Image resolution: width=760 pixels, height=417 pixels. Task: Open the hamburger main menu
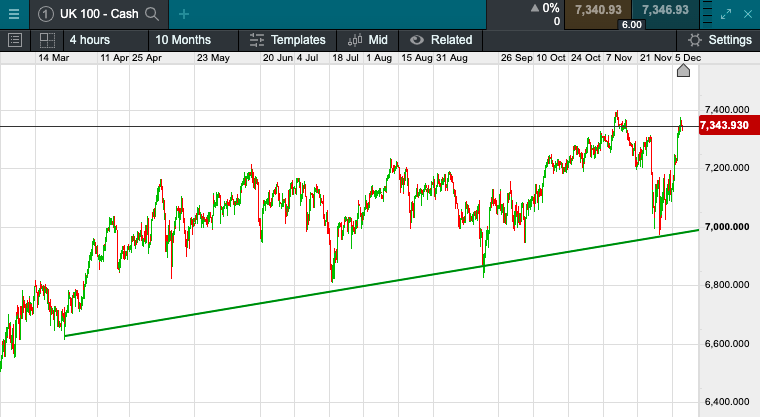coord(13,13)
